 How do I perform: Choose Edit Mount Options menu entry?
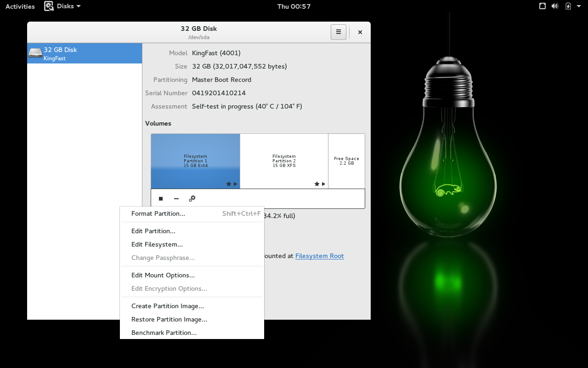tap(163, 275)
